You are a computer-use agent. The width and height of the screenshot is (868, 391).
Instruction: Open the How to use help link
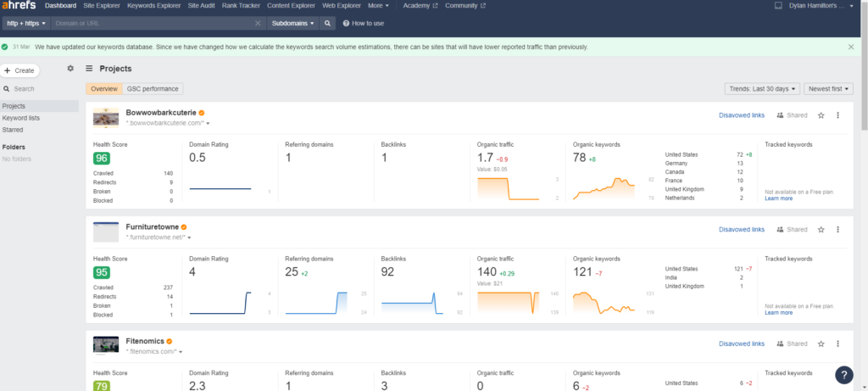point(364,23)
